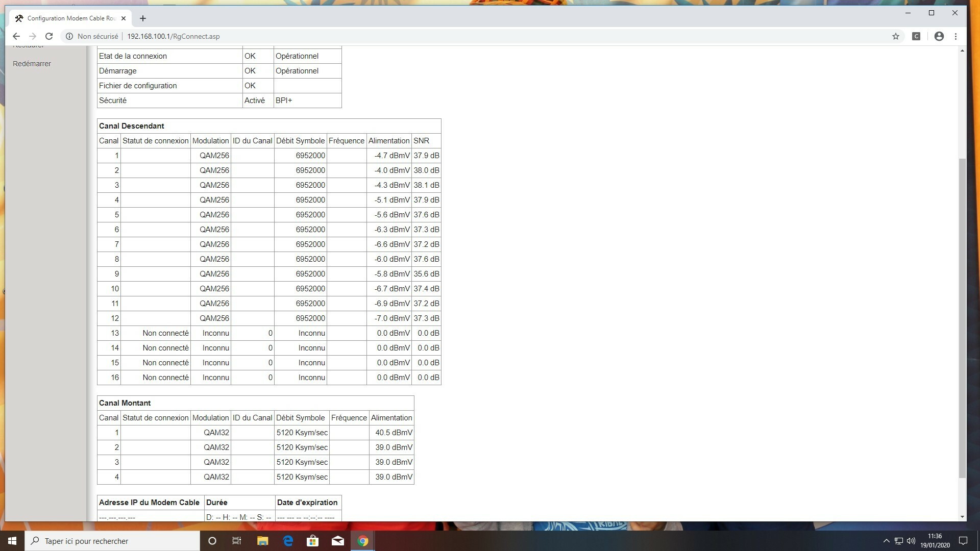Open a new browser tab
The image size is (980, 551).
tap(143, 18)
